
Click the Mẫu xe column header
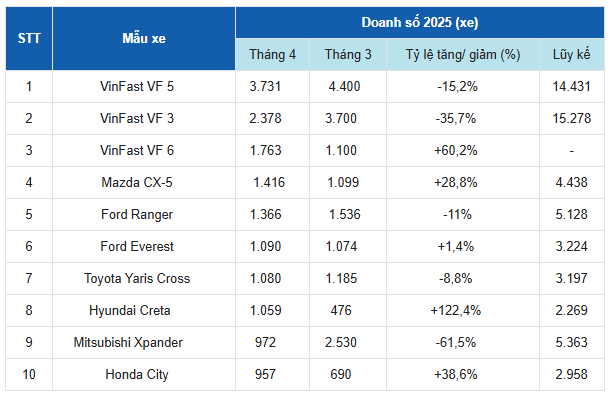(144, 38)
